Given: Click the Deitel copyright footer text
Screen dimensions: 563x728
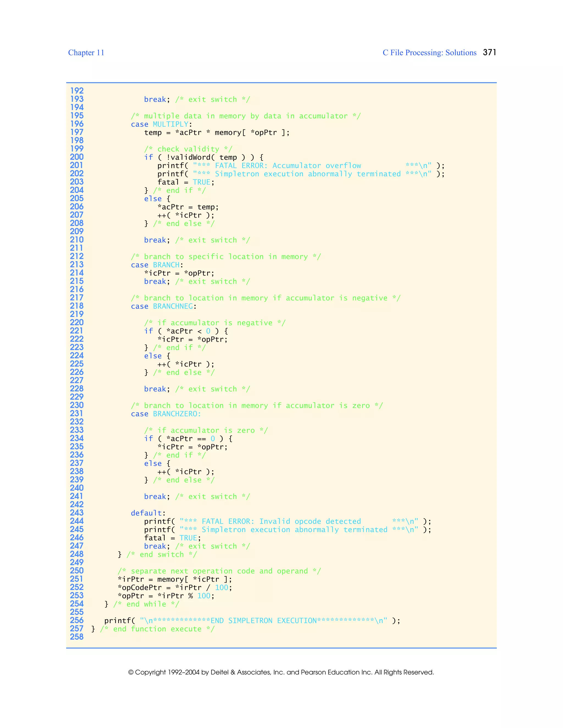Looking at the screenshot, I should (281, 672).
